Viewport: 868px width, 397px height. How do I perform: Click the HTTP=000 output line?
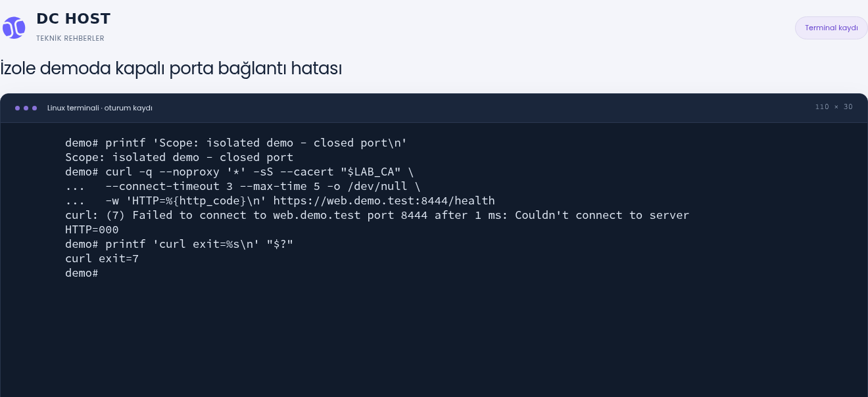pos(92,229)
